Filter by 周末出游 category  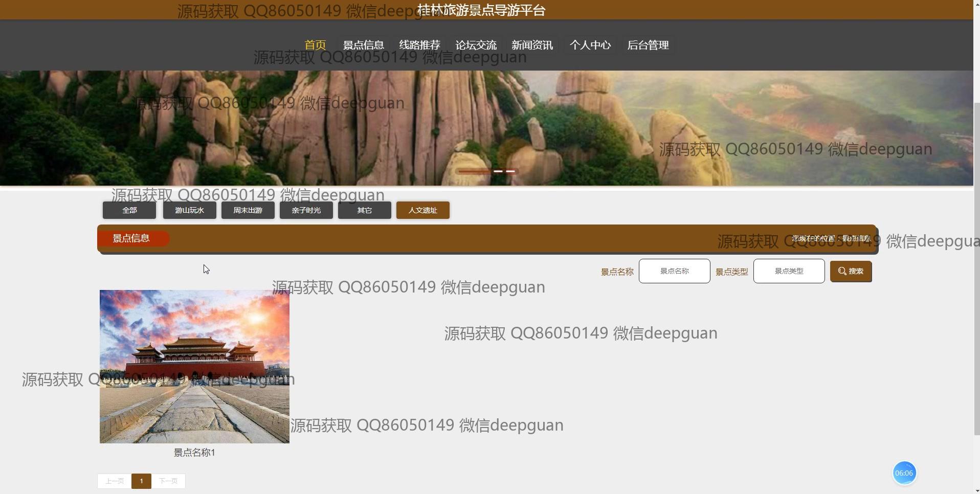coord(248,210)
